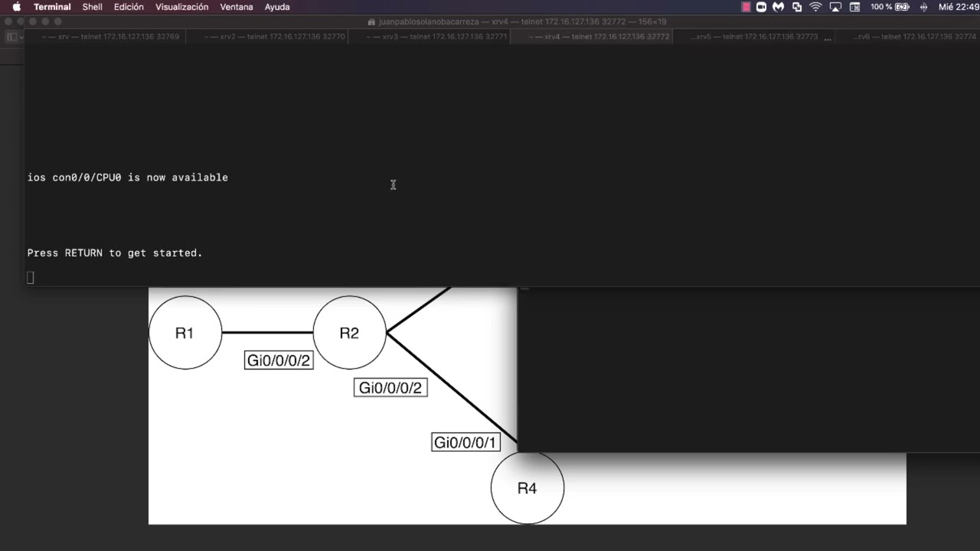
Task: Open the Bluetooth status icon
Action: 923,7
